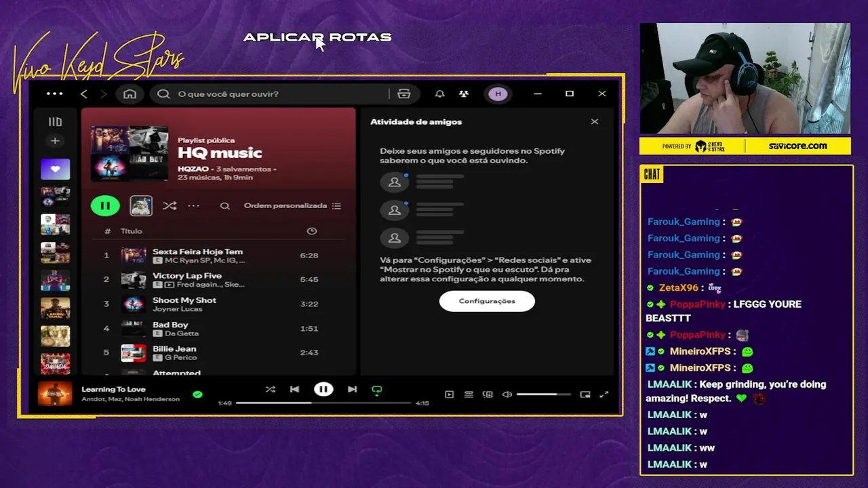
Task: Pause the playlist with the green button
Action: (105, 206)
